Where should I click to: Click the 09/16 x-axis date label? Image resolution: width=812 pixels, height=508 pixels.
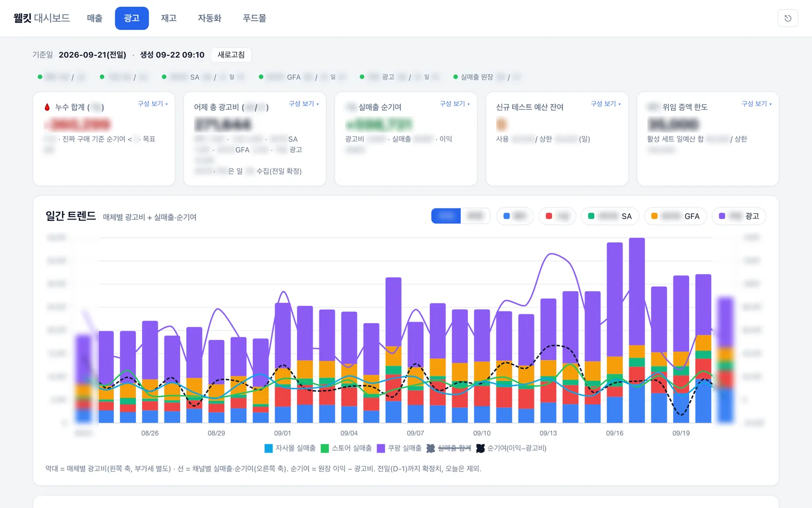pyautogui.click(x=615, y=433)
